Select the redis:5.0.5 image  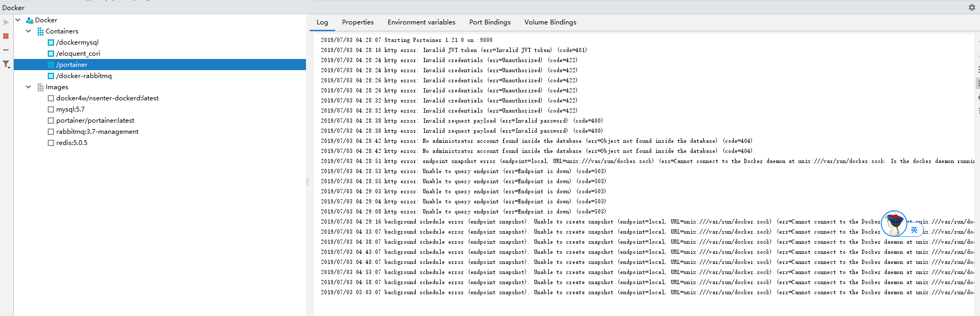point(72,143)
